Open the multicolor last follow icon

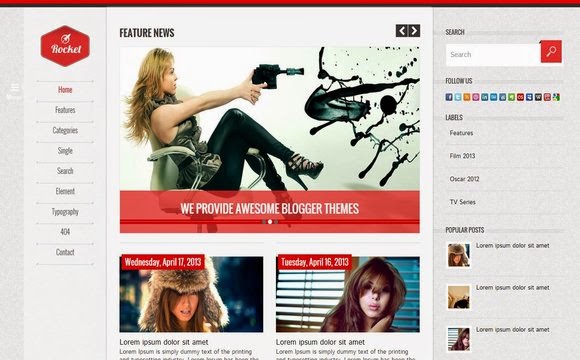tap(556, 97)
